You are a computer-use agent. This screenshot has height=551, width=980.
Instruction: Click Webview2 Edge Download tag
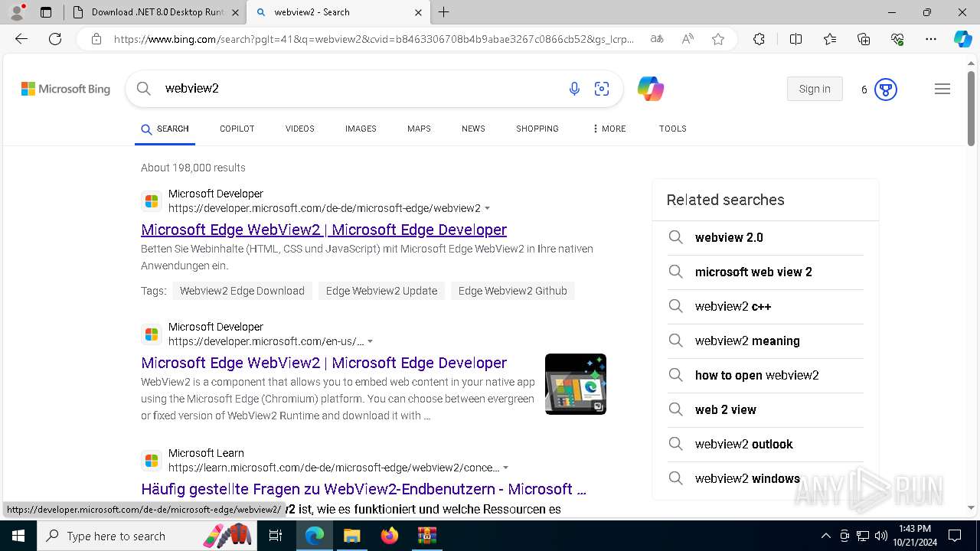click(x=242, y=291)
